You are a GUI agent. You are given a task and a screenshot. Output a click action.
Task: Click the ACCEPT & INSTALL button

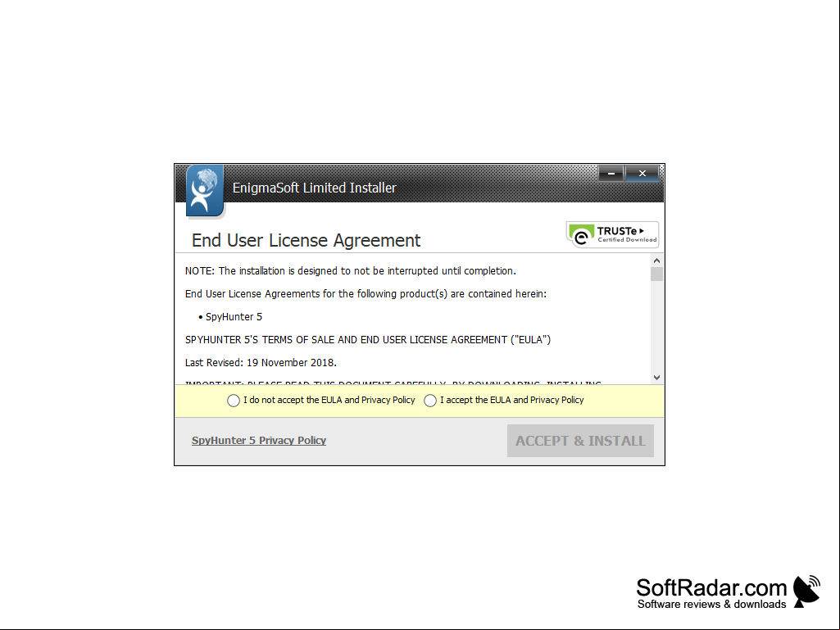580,441
